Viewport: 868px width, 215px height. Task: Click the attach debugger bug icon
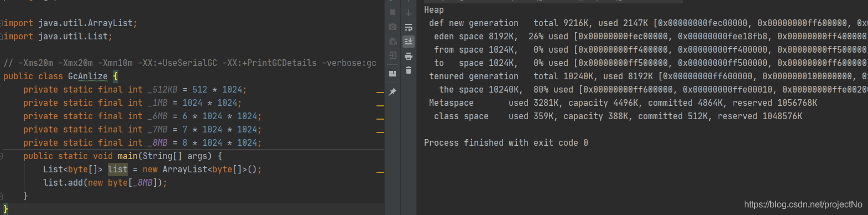[393, 41]
